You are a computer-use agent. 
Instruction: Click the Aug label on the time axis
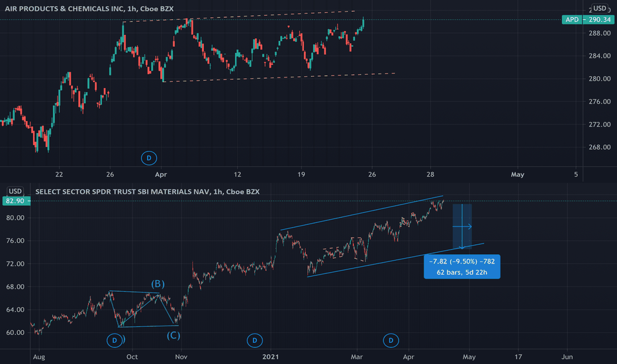[39, 357]
